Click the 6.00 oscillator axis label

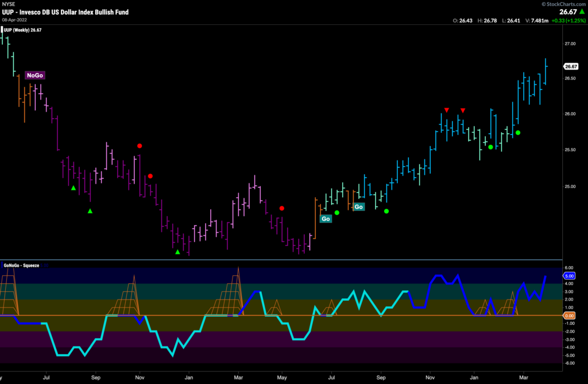click(569, 268)
